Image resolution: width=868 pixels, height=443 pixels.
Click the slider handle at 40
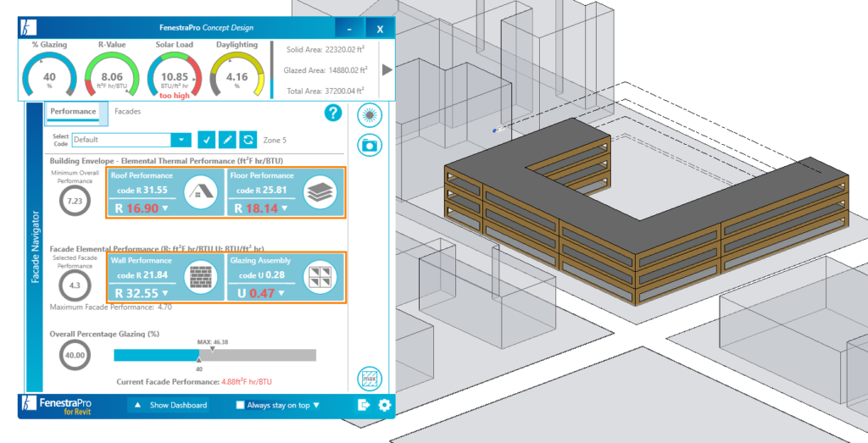click(199, 360)
